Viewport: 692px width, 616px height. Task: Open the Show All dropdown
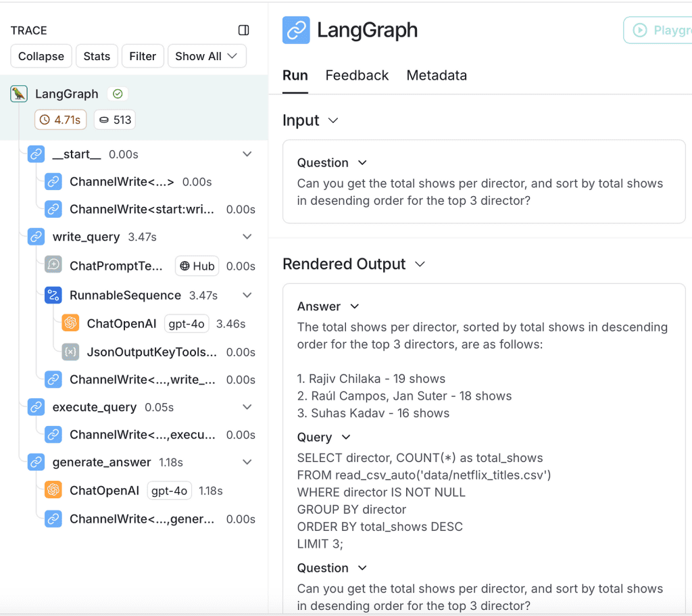pyautogui.click(x=207, y=56)
